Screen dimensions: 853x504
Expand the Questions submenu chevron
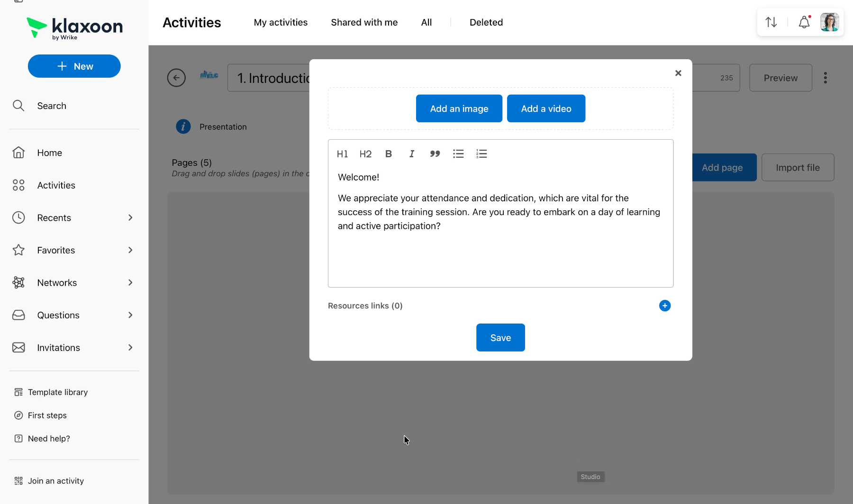(x=130, y=315)
